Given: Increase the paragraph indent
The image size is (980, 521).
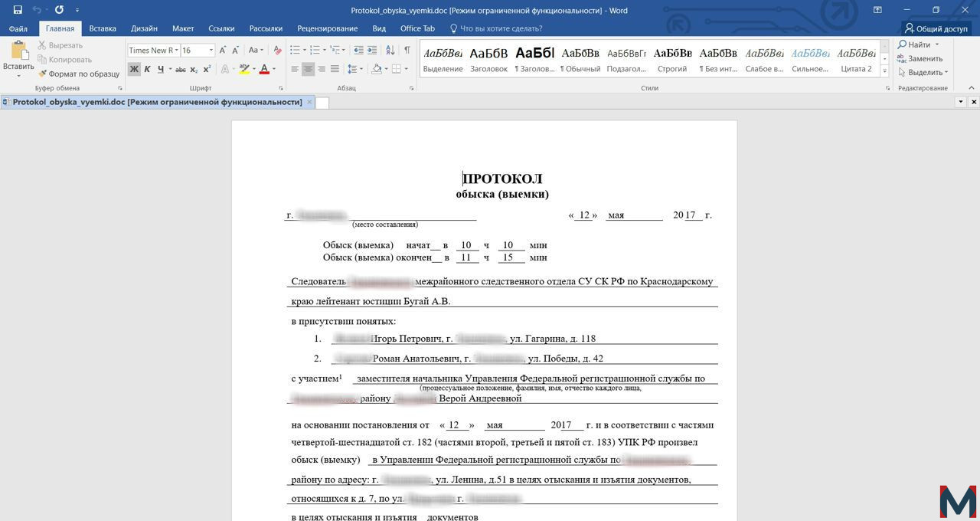Looking at the screenshot, I should click(372, 51).
